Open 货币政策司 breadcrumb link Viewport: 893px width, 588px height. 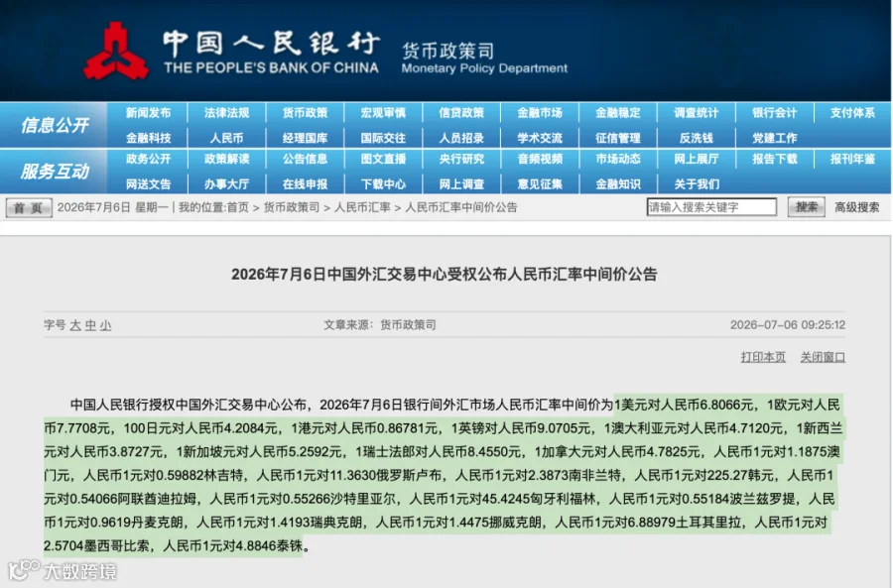[292, 207]
